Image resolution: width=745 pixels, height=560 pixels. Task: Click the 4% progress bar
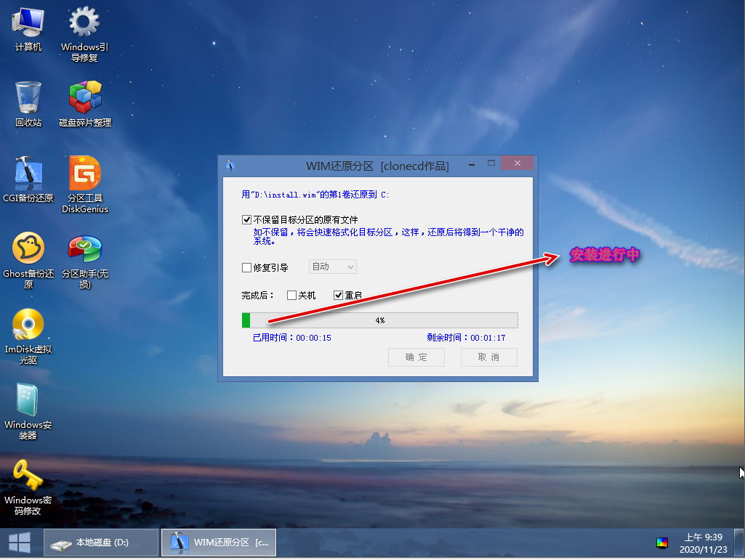pos(379,320)
